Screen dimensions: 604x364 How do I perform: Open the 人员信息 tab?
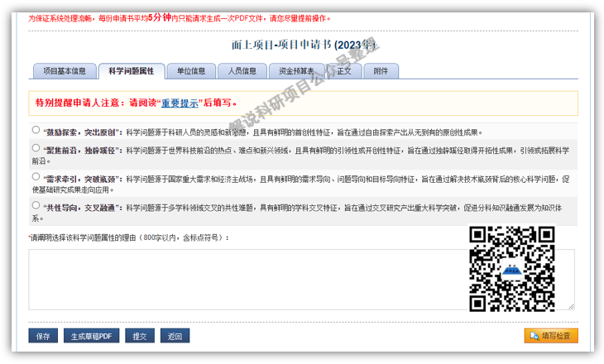coord(242,71)
